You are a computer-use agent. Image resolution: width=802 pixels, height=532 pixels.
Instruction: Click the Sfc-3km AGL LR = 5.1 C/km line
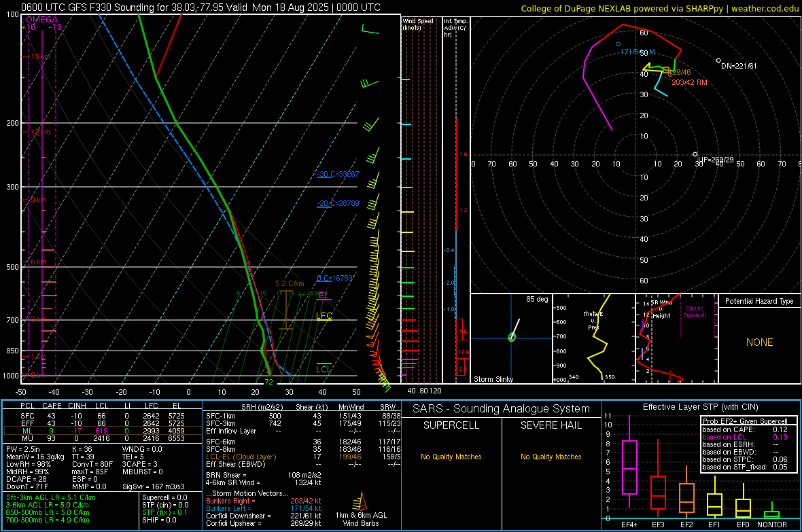[51, 497]
